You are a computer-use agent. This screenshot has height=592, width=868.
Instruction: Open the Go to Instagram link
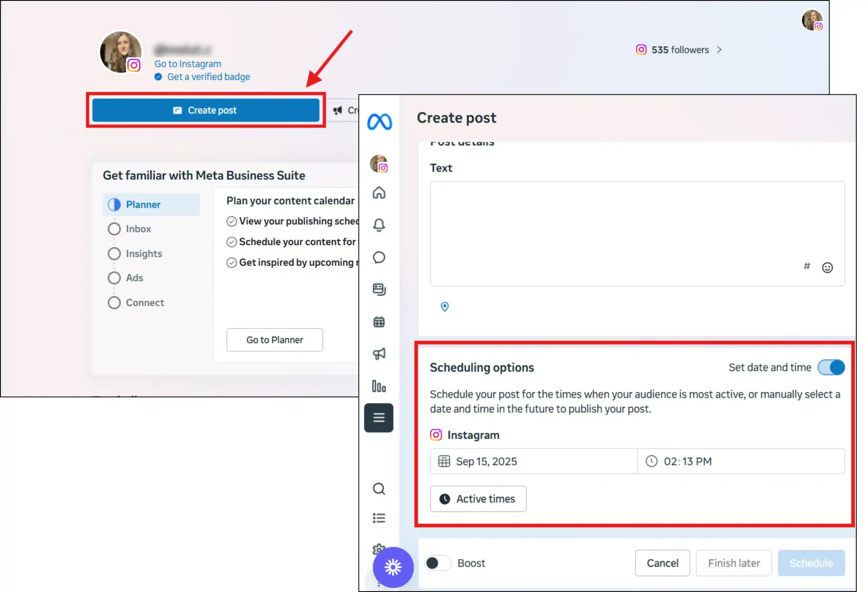[188, 64]
